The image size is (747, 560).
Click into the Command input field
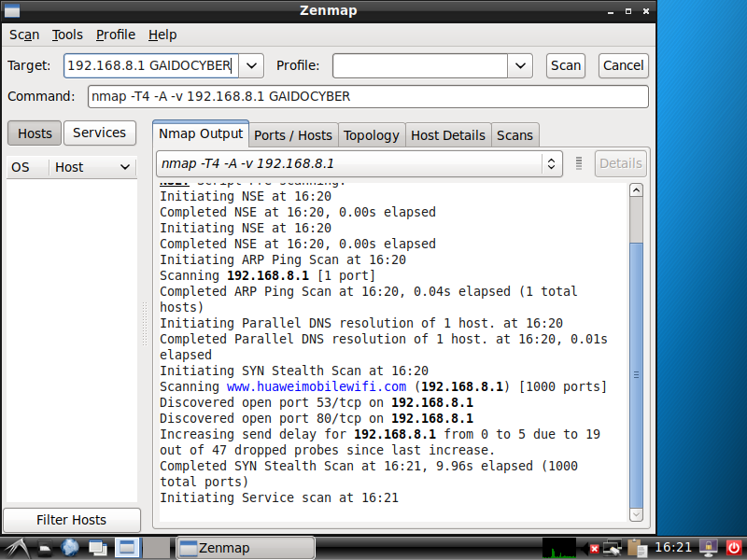pyautogui.click(x=367, y=97)
